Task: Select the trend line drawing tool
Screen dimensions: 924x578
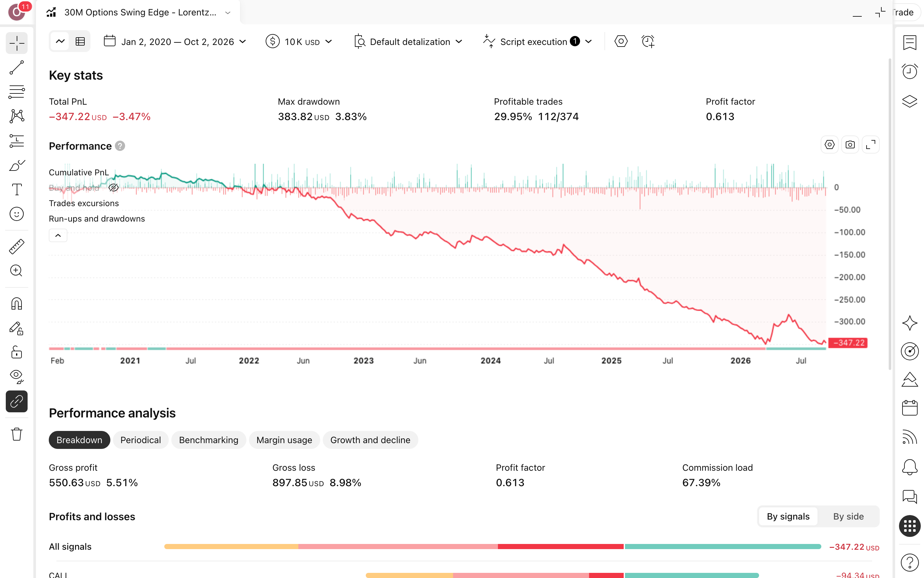Action: pos(17,67)
